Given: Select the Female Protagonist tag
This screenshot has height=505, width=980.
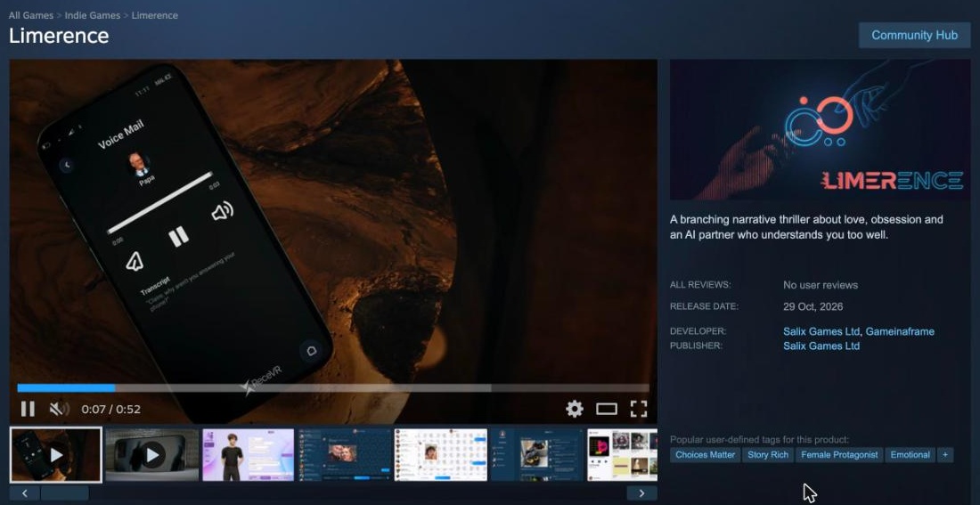Looking at the screenshot, I should coord(839,454).
